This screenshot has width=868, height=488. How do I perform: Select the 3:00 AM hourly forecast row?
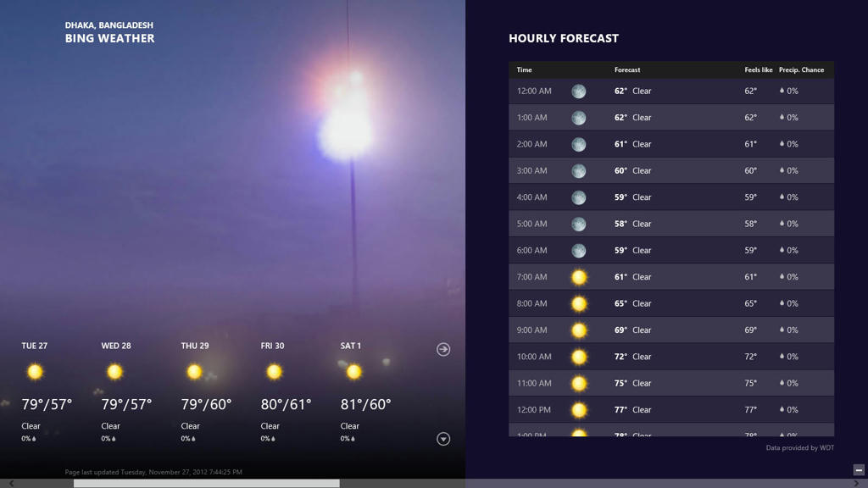pyautogui.click(x=670, y=170)
